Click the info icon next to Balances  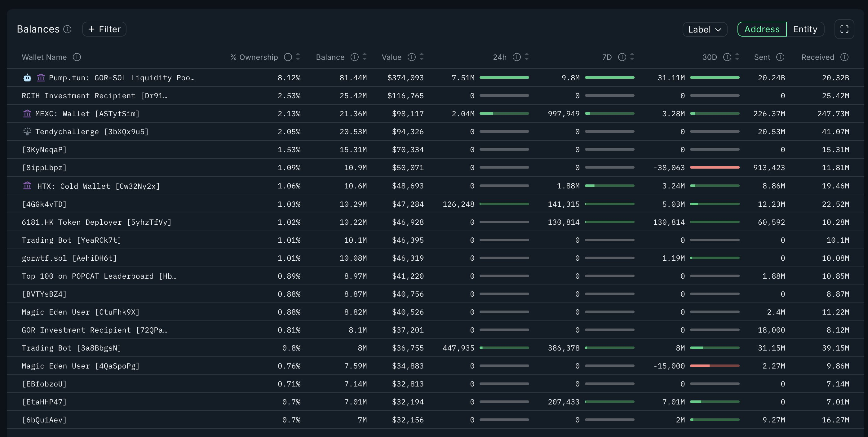coord(67,29)
